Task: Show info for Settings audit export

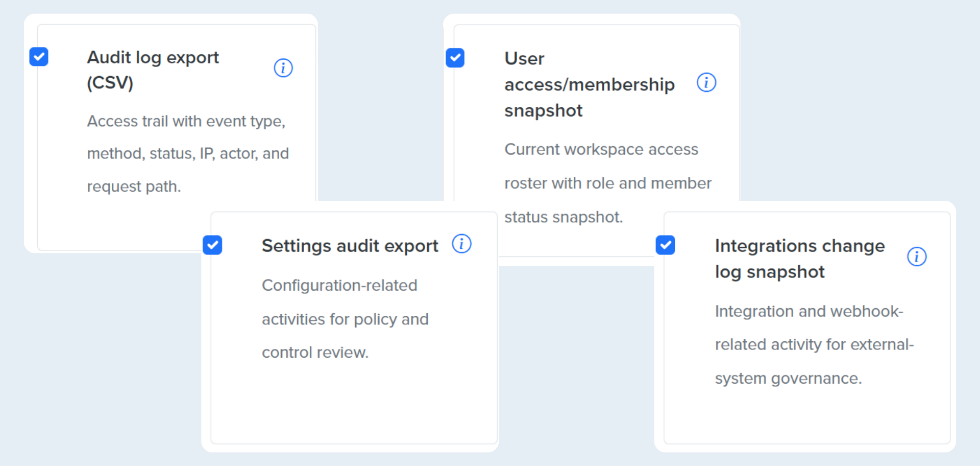Action: (461, 244)
